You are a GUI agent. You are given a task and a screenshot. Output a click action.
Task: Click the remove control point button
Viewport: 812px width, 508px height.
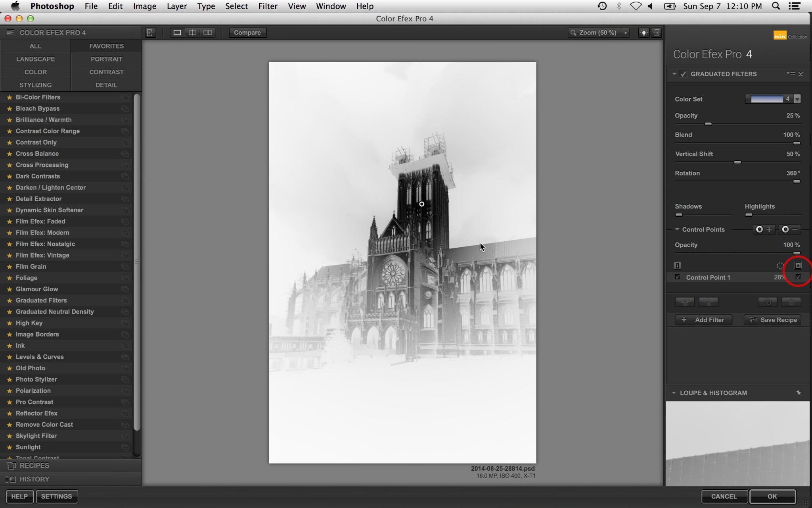point(790,229)
